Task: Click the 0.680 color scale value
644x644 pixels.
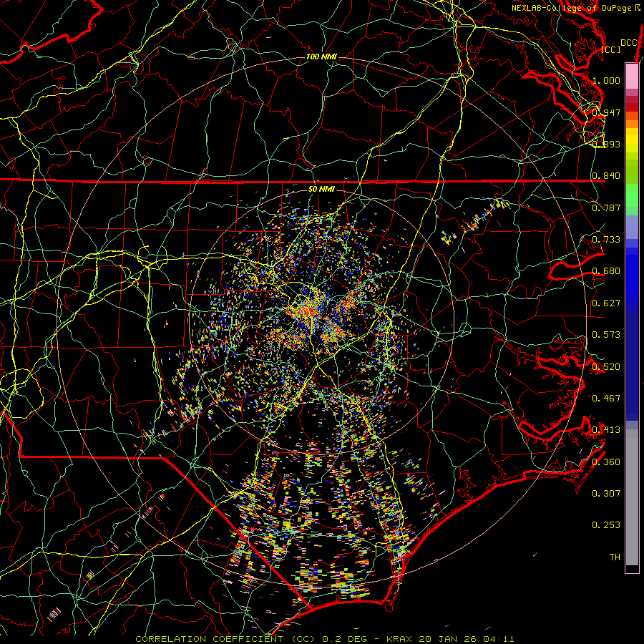Action: (606, 271)
